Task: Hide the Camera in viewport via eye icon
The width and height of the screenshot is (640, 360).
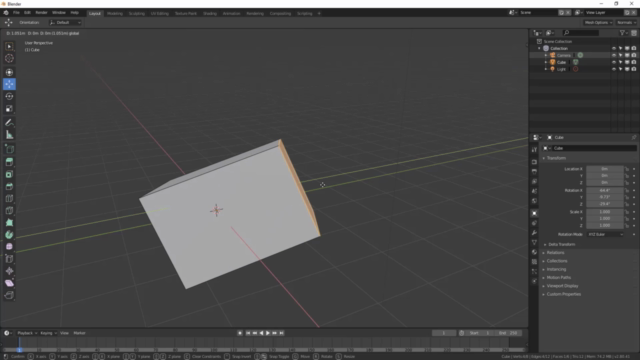Action: coord(613,55)
